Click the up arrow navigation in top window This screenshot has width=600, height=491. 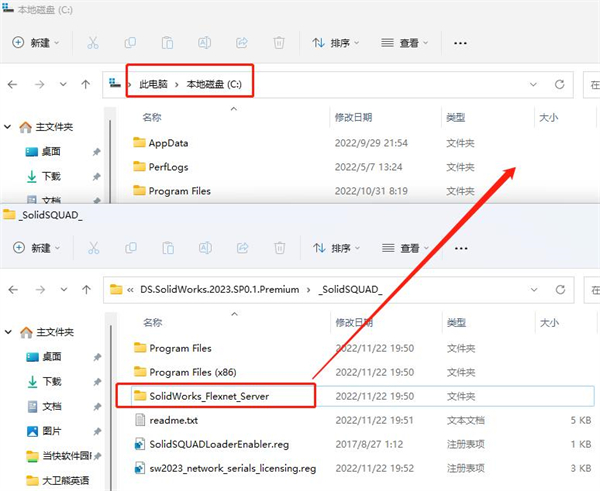tap(87, 85)
